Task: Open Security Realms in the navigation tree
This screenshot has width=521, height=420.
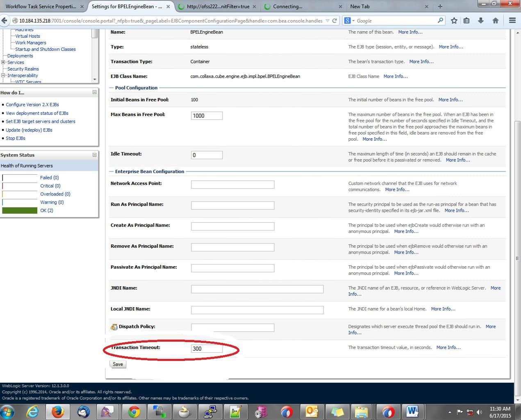Action: point(23,69)
